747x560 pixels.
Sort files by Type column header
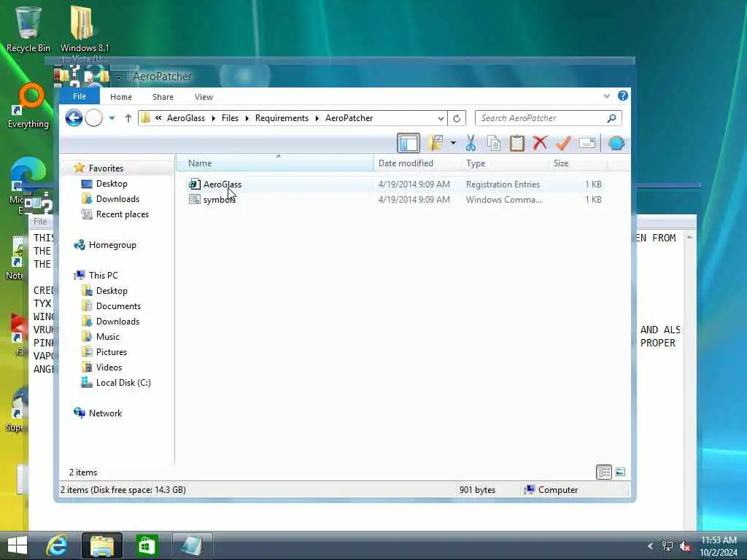[x=506, y=163]
